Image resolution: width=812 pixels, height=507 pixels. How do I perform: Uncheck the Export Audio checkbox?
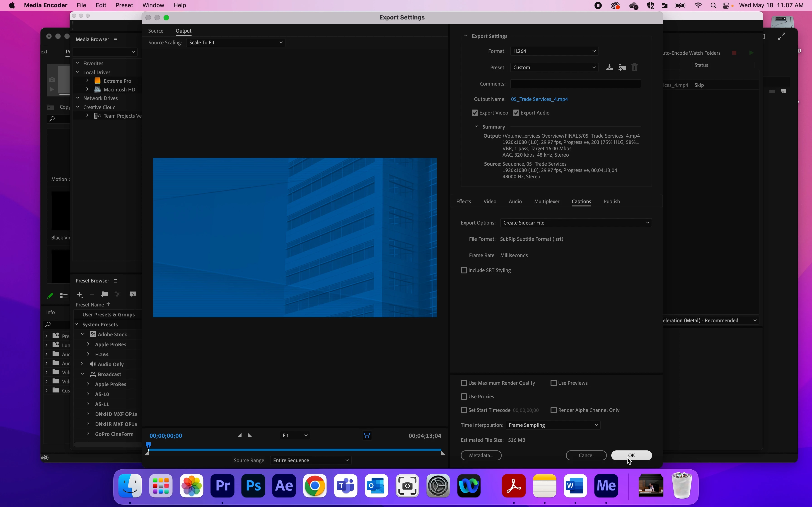click(516, 113)
